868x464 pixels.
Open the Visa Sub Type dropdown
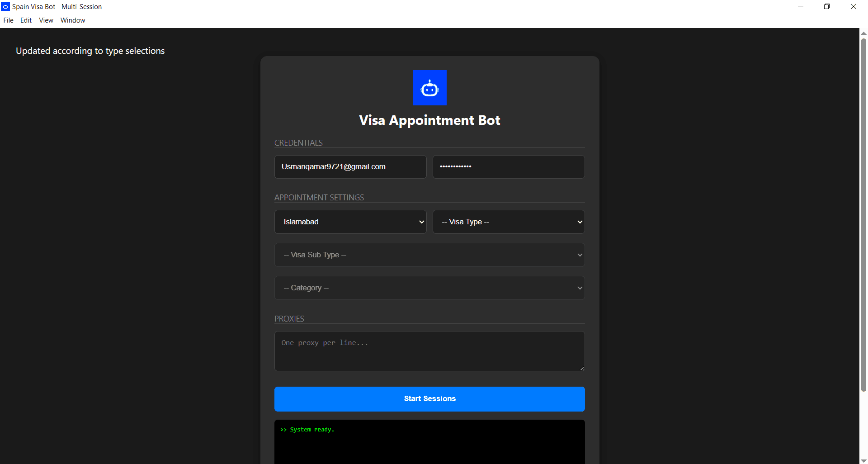(429, 255)
